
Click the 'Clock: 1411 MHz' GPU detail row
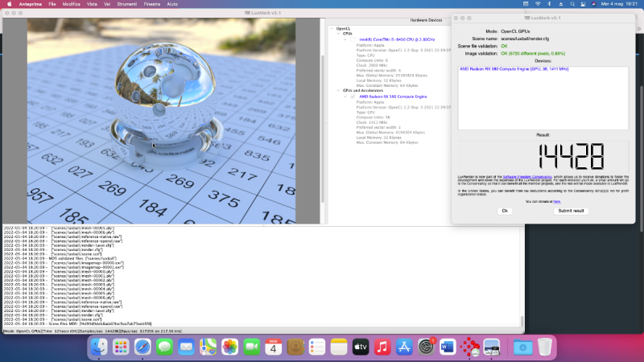pos(372,122)
